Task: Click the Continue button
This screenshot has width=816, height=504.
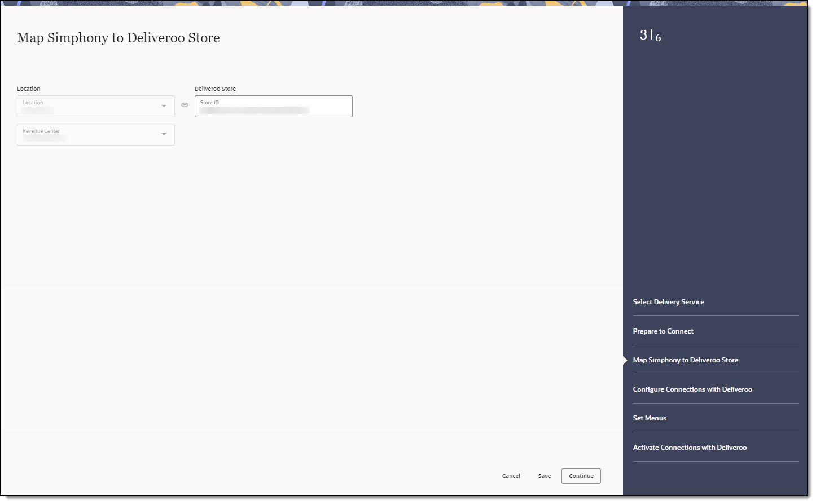Action: click(581, 476)
